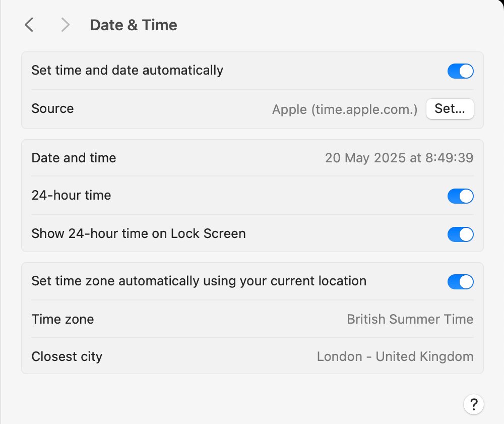Viewport: 504px width, 424px height.
Task: Click the Time zone row label
Action: pyautogui.click(x=62, y=319)
